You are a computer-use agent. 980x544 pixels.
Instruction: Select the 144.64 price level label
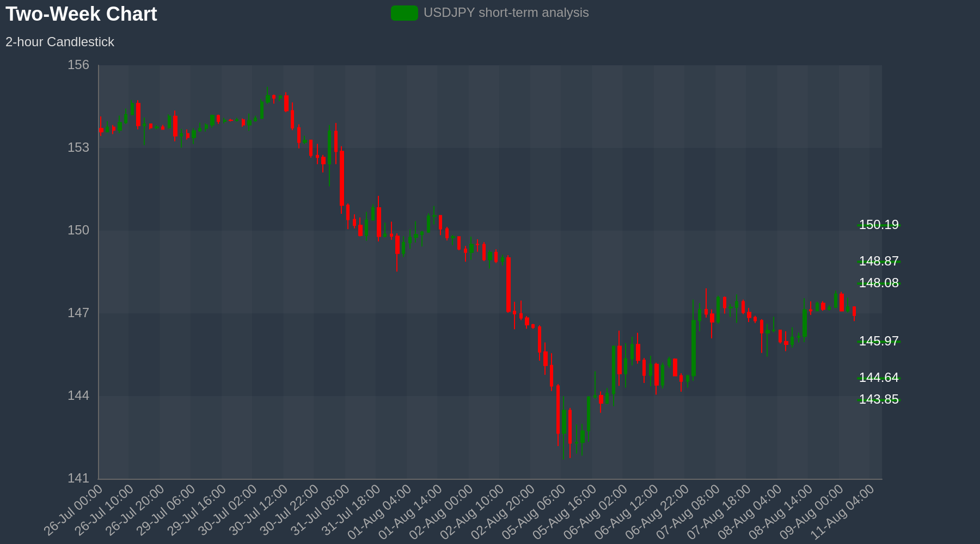(x=879, y=378)
